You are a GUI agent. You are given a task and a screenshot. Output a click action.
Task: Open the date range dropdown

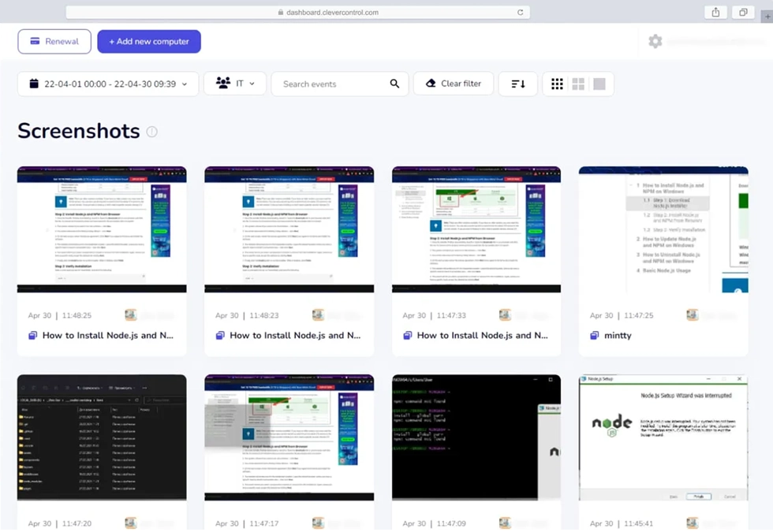click(108, 84)
